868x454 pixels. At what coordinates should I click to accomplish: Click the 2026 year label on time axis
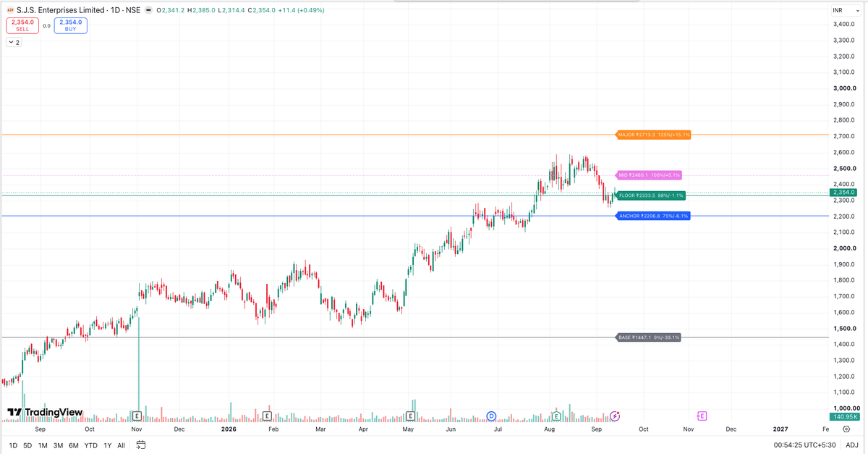(x=229, y=429)
